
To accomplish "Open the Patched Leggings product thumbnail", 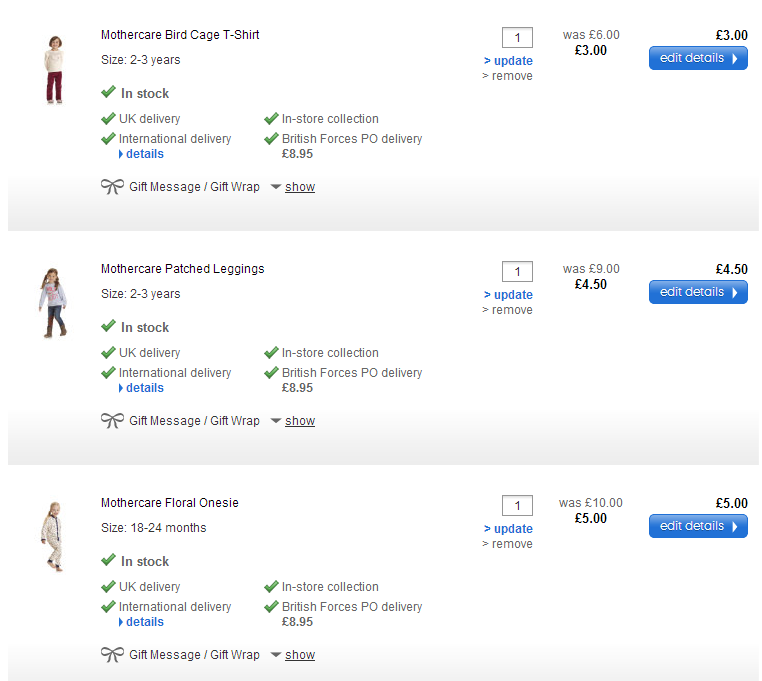I will coord(53,303).
